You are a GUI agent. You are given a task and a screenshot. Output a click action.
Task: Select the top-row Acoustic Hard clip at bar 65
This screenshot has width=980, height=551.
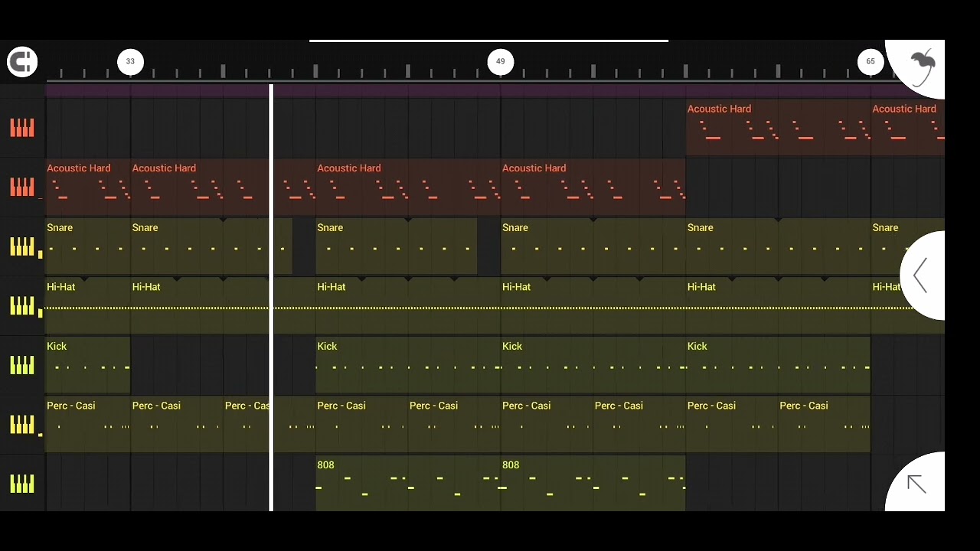click(908, 128)
